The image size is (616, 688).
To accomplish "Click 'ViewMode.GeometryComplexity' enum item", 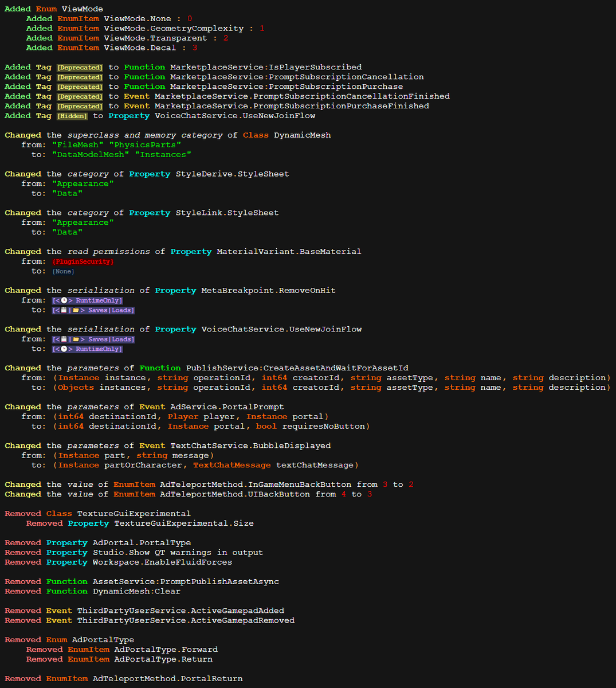I will click(174, 29).
